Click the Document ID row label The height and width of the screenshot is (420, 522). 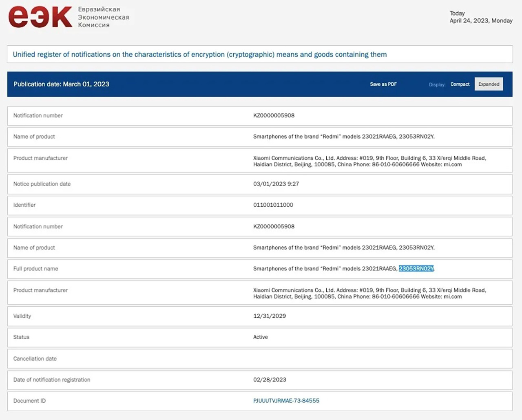pyautogui.click(x=29, y=401)
